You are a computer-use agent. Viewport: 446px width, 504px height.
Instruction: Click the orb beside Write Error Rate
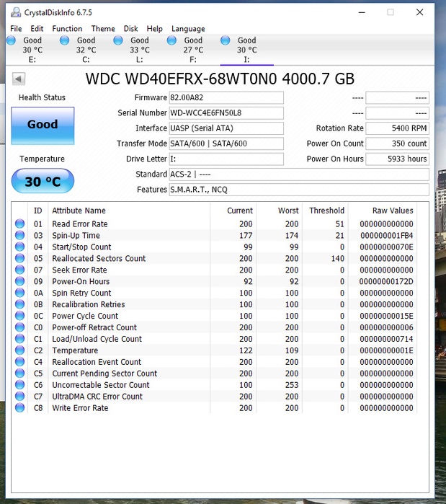(x=20, y=407)
